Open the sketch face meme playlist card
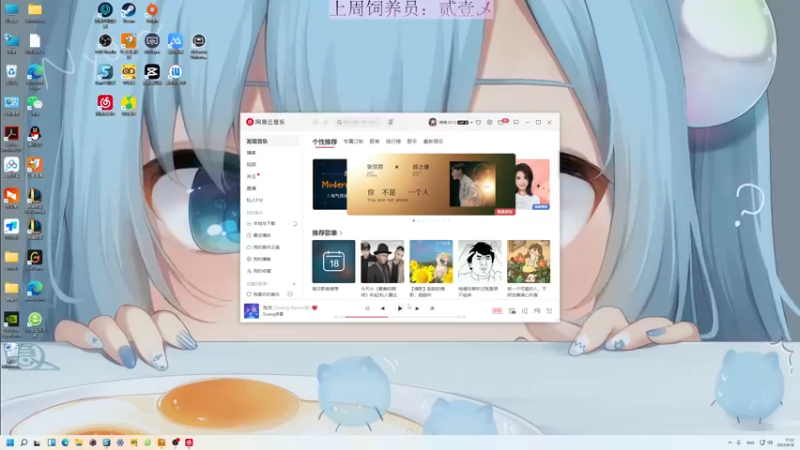The height and width of the screenshot is (450, 800). 480,261
